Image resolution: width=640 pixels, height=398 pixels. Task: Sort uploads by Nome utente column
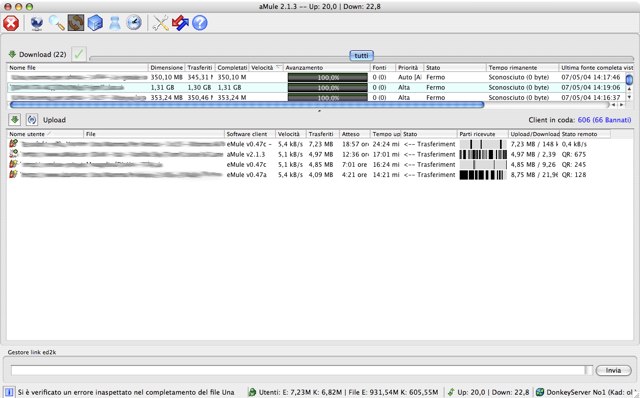[x=45, y=134]
